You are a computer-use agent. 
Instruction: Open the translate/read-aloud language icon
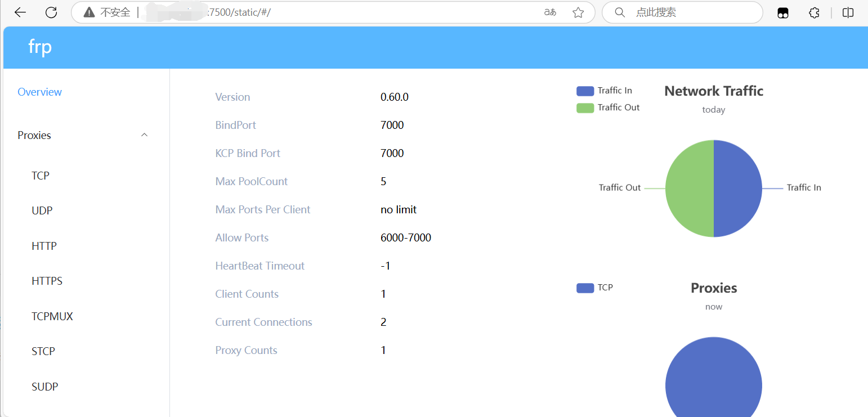tap(550, 12)
